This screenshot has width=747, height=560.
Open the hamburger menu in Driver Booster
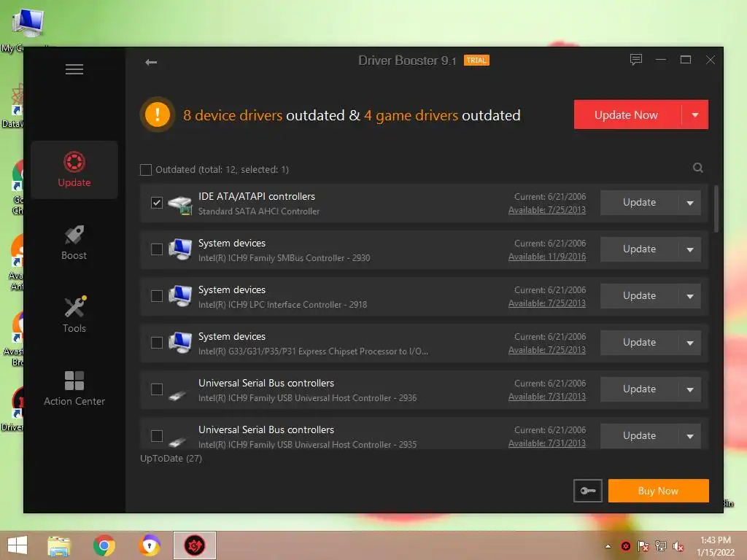(74, 69)
